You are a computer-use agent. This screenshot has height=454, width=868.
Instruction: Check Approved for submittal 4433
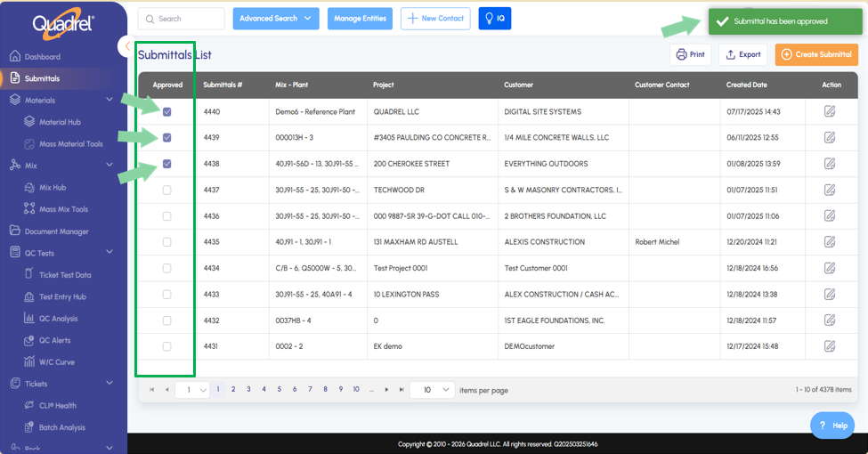pos(166,294)
